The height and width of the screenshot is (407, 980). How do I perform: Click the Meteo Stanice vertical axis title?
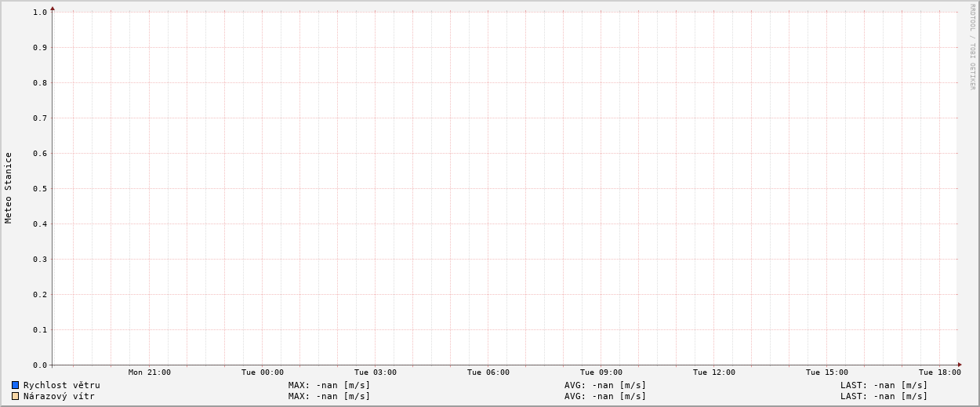pos(9,188)
